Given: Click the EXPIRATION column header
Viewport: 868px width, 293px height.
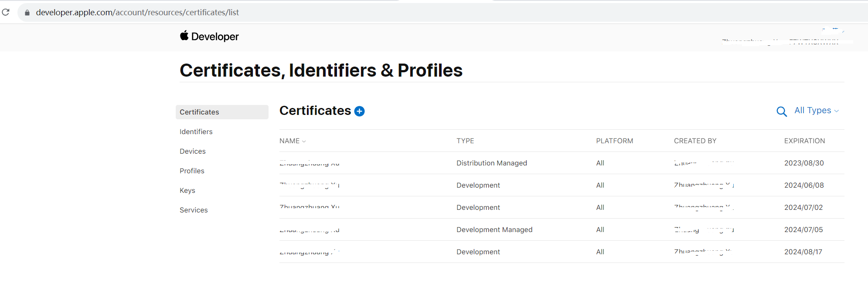Looking at the screenshot, I should coord(804,141).
